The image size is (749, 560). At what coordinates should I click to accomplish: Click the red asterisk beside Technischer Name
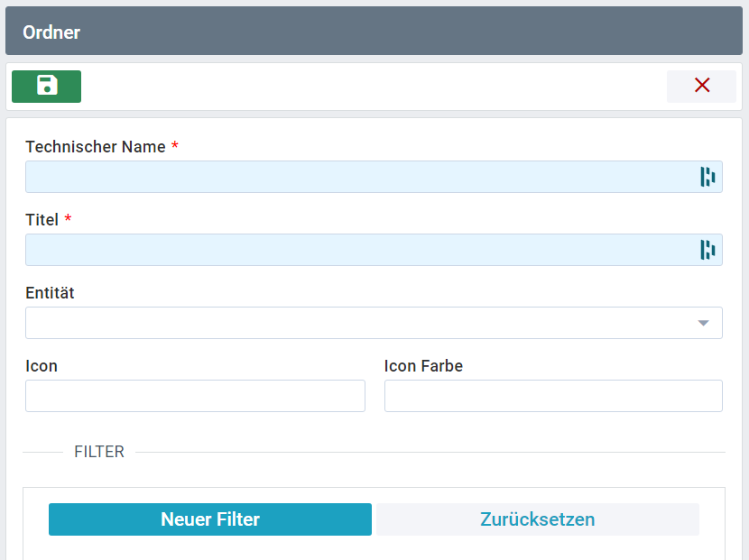175,144
